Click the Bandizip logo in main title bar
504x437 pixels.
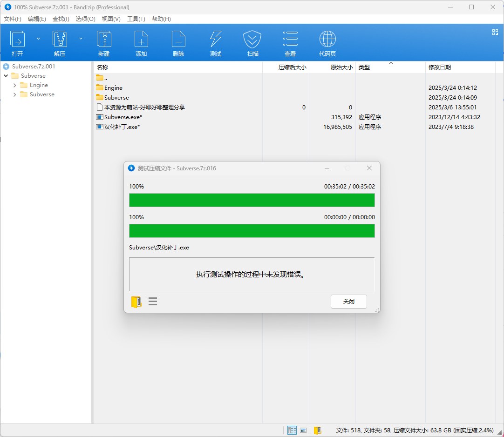(8, 7)
